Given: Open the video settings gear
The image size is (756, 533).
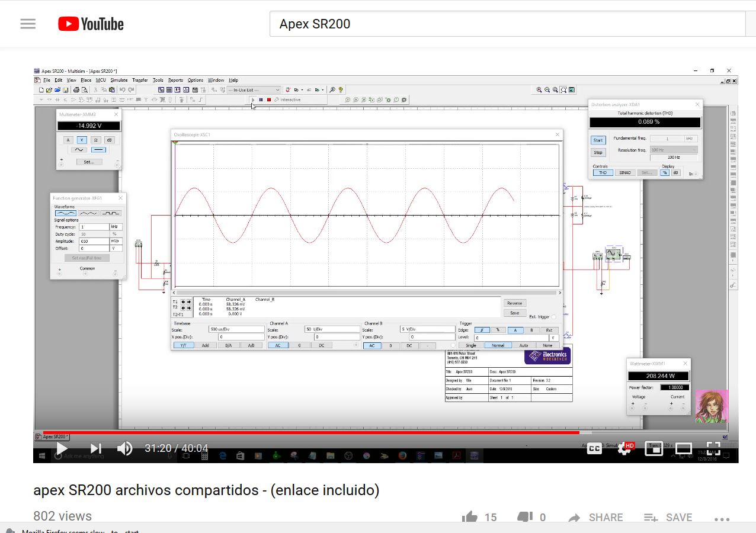Looking at the screenshot, I should [624, 449].
